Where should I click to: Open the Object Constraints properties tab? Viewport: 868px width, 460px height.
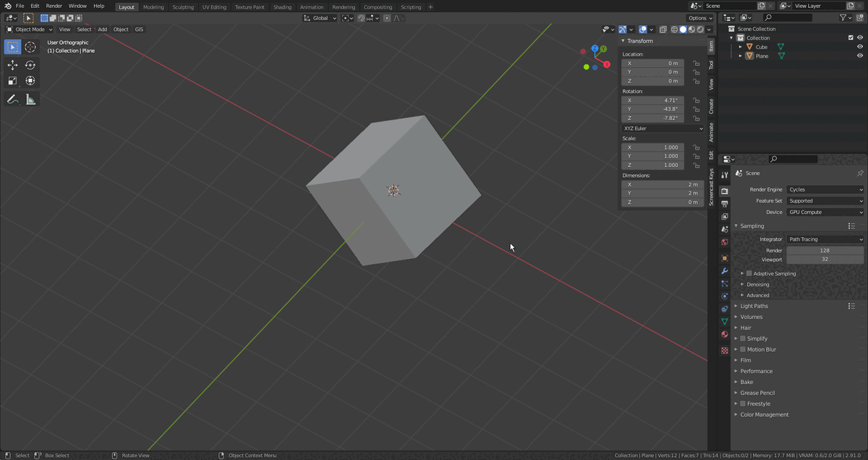coord(724,309)
